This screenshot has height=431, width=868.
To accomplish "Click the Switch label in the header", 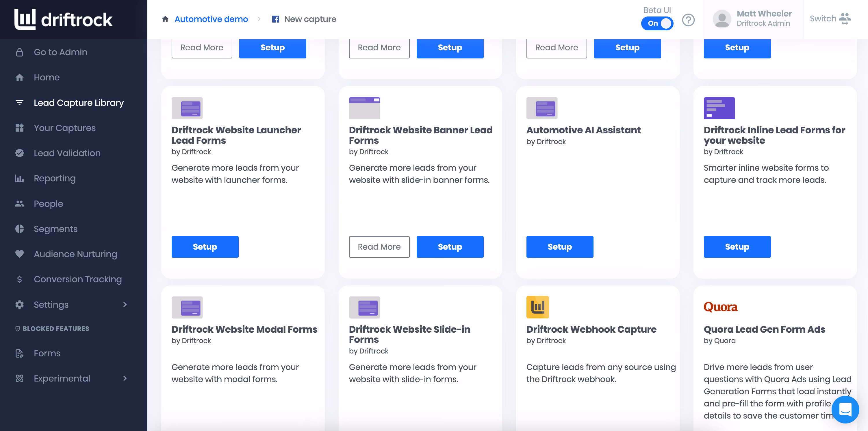I will click(823, 19).
